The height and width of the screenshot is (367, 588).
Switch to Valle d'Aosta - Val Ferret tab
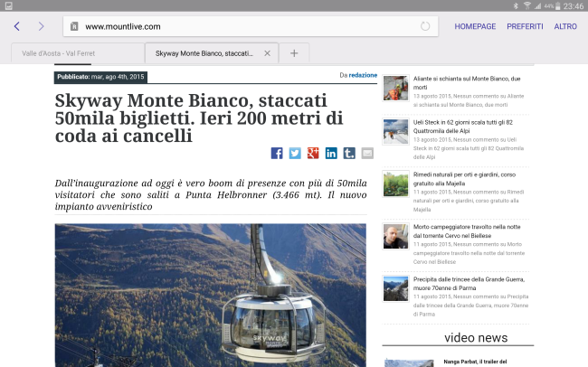[x=72, y=53]
